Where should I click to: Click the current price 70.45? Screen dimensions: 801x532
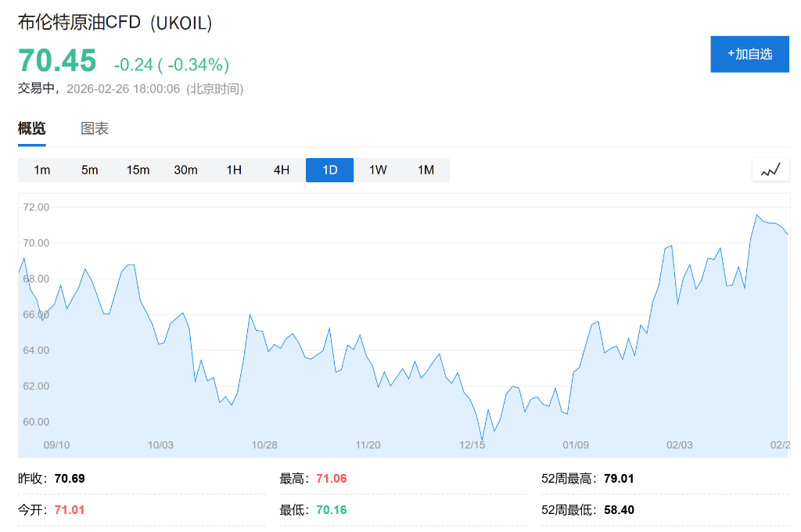(x=57, y=61)
